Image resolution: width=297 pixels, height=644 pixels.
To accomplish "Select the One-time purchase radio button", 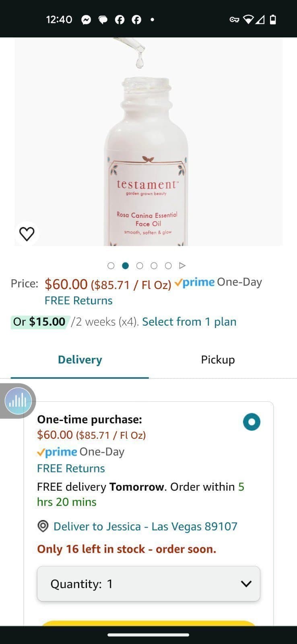I will point(251,422).
